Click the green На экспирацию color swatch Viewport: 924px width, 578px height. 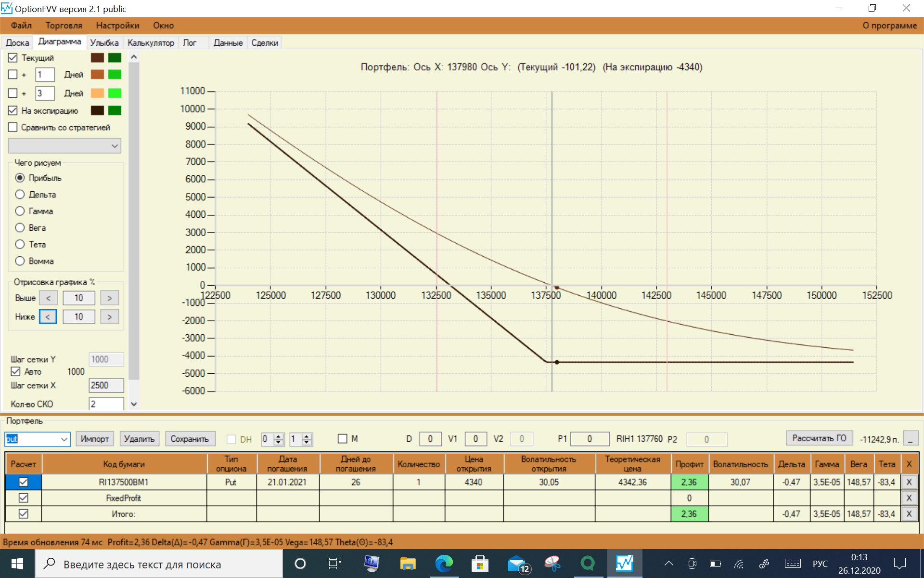pos(115,111)
